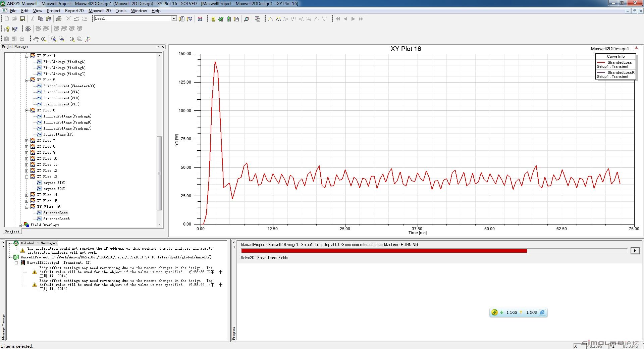The width and height of the screenshot is (644, 349).
Task: Click the New project icon
Action: pyautogui.click(x=7, y=19)
